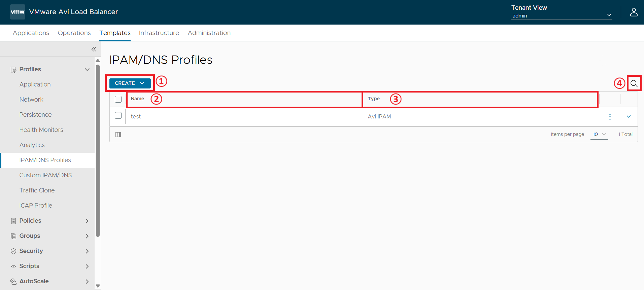Click the AutoScale section icon

pos(13,282)
